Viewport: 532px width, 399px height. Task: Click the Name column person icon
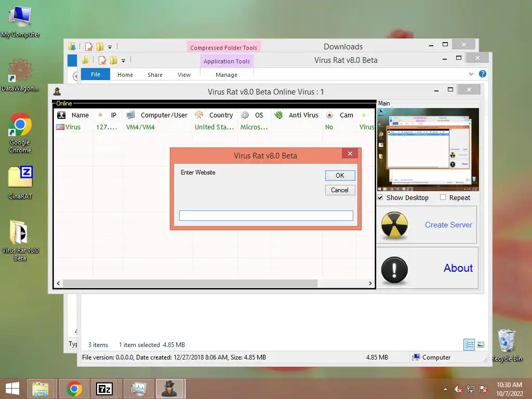tap(61, 115)
